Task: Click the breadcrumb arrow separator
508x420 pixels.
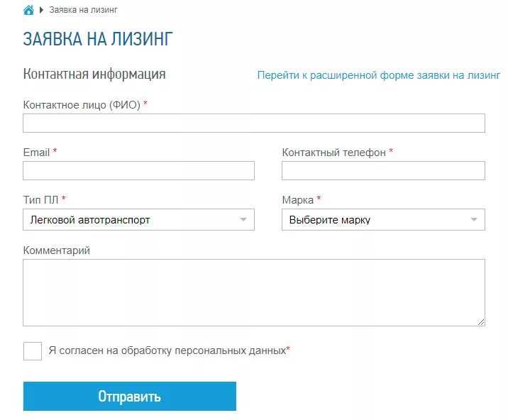Action: coord(41,10)
